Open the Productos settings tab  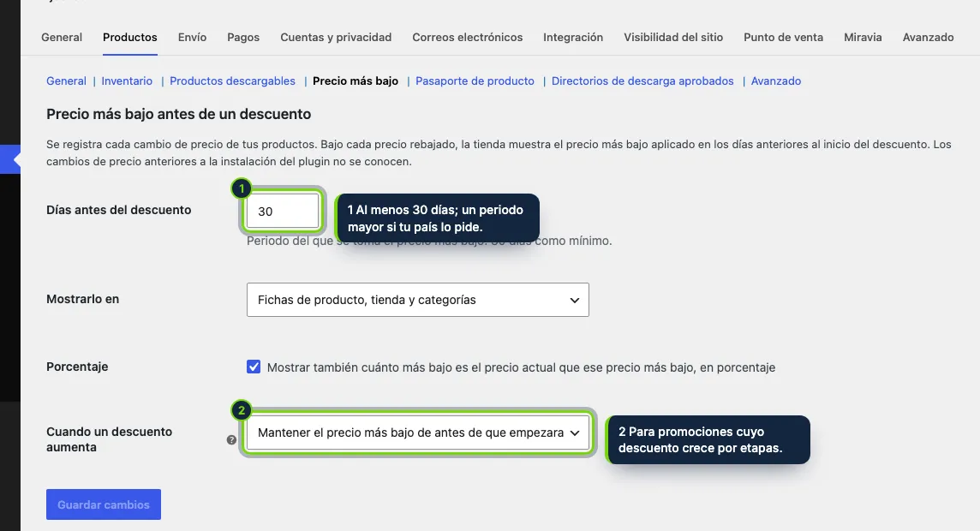130,38
